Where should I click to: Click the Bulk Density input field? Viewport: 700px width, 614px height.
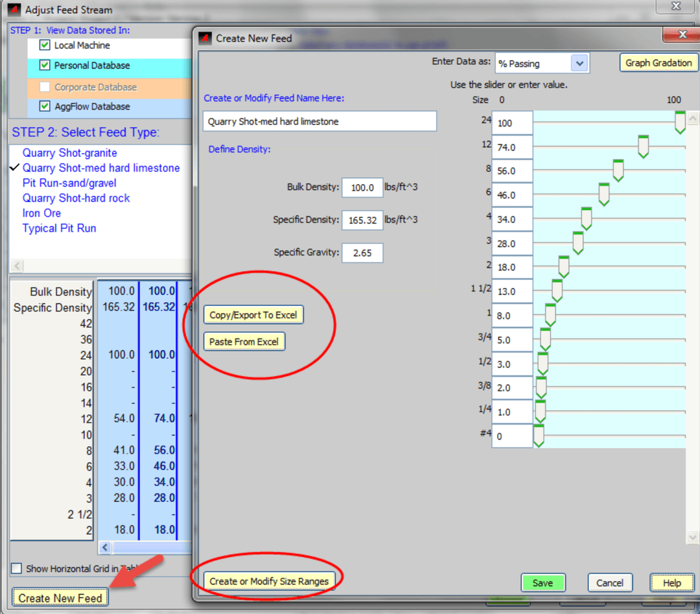(x=362, y=187)
